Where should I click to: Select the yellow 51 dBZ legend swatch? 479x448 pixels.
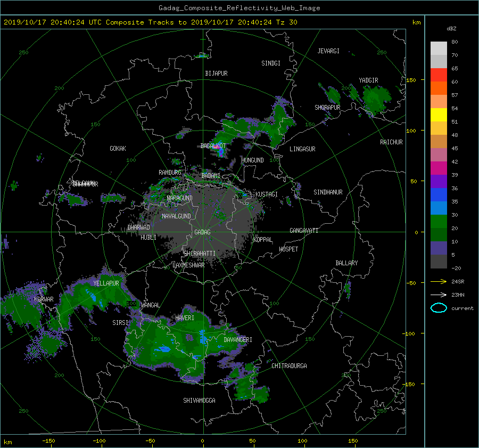pos(439,115)
